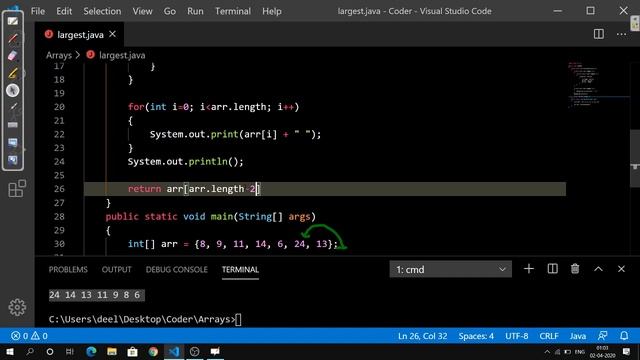Open the View menu
The image size is (640, 360).
(x=142, y=11)
